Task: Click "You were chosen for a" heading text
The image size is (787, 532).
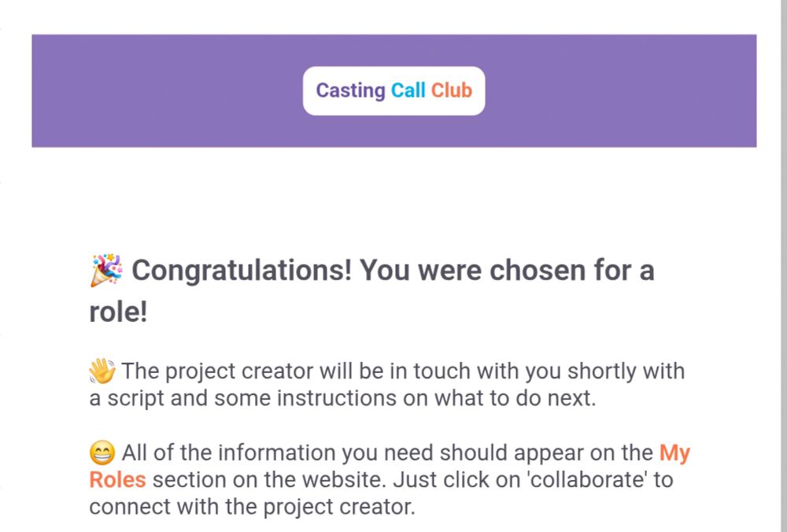Action: point(507,272)
